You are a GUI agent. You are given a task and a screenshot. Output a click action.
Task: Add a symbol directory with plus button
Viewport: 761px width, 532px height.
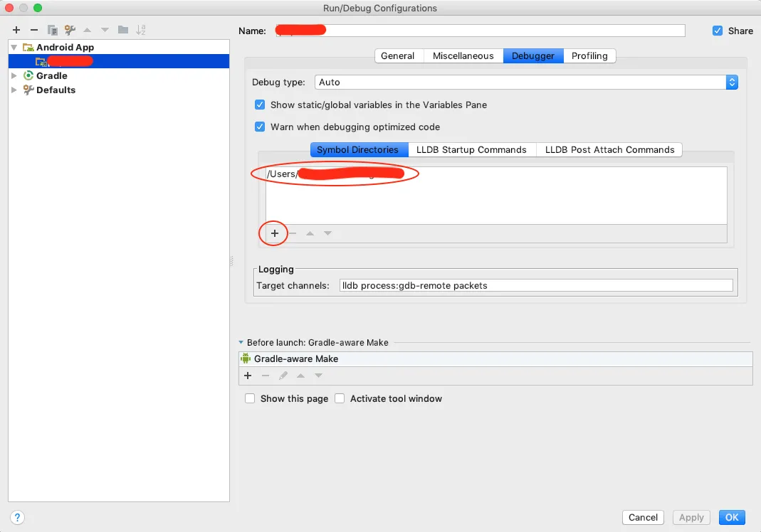[x=275, y=233]
